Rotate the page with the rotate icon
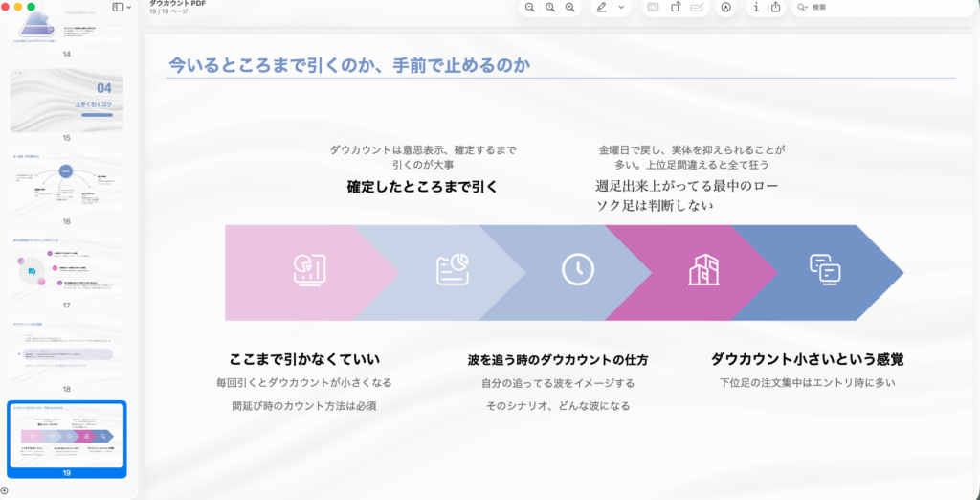Screen dimensions: 980x500 pyautogui.click(x=676, y=8)
